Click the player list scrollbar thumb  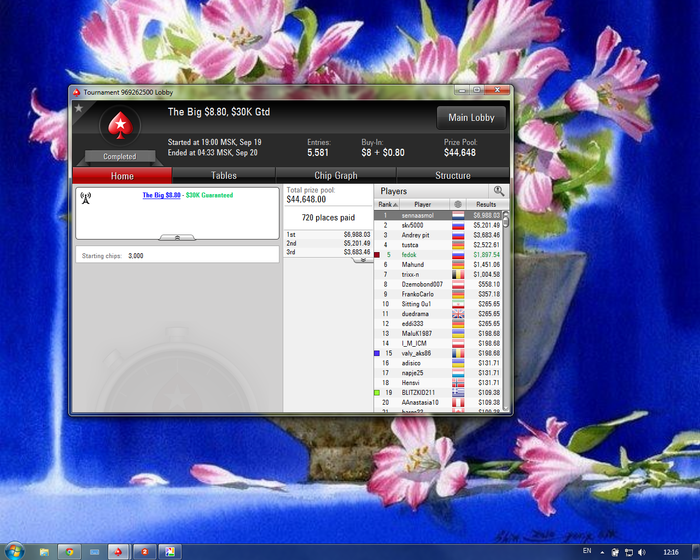505,220
